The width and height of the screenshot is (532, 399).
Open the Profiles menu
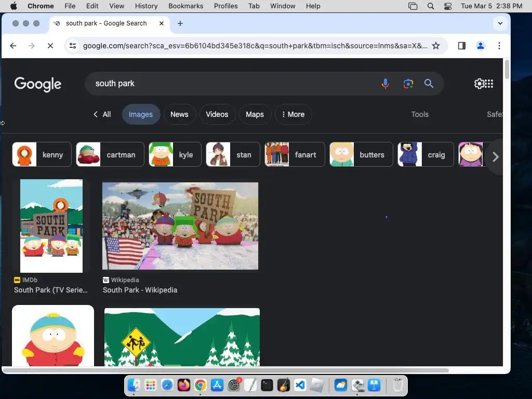click(x=226, y=6)
